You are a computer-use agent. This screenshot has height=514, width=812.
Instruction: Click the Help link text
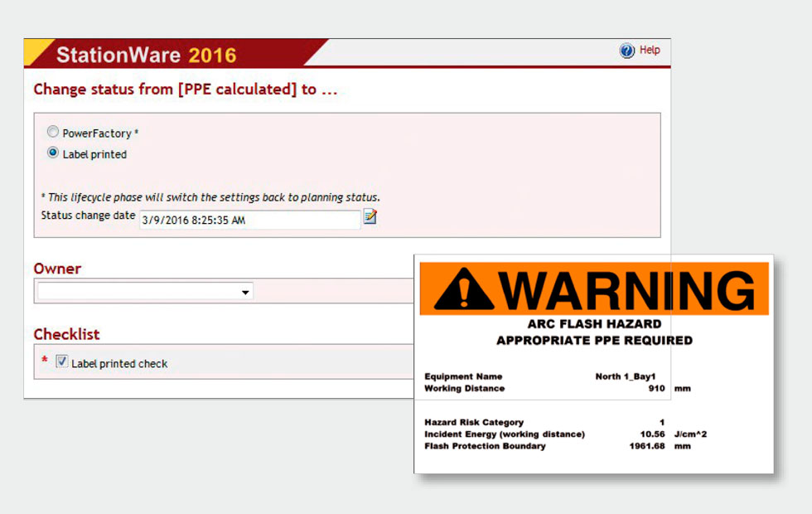(x=650, y=50)
